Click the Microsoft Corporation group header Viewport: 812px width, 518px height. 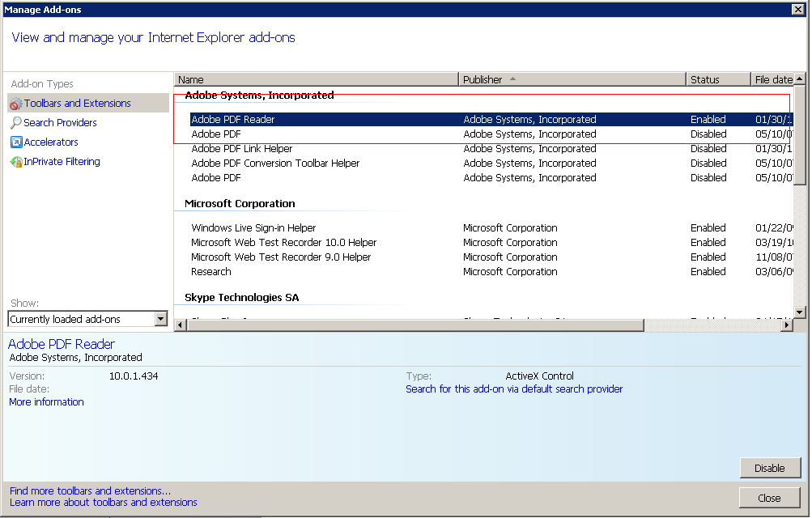click(240, 203)
